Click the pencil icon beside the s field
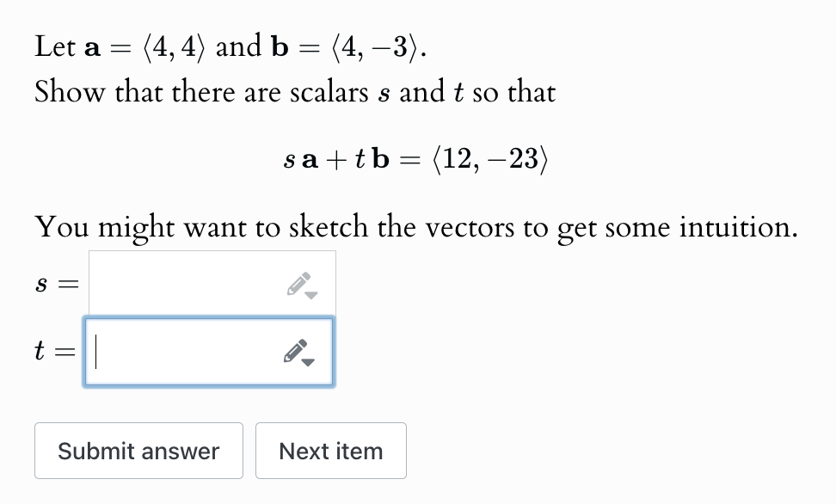 (300, 281)
